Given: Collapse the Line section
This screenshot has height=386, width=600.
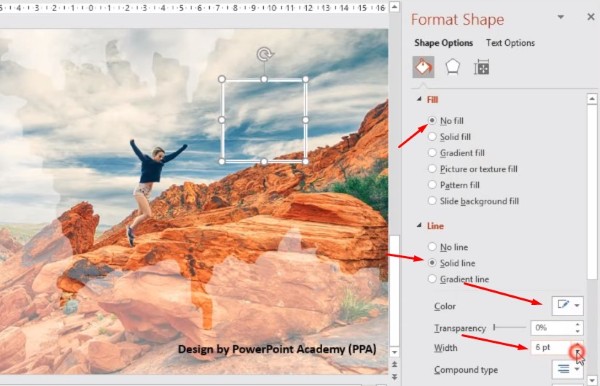Looking at the screenshot, I should pyautogui.click(x=419, y=225).
